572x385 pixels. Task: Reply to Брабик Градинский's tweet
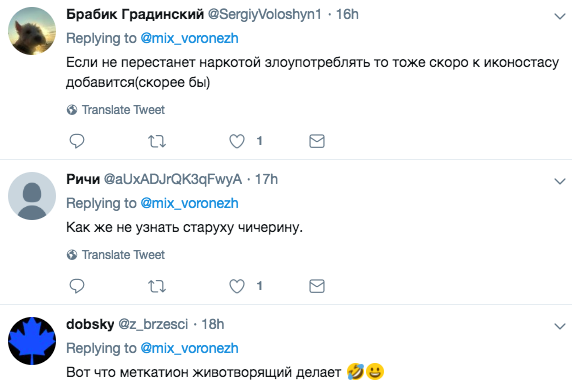coord(77,141)
